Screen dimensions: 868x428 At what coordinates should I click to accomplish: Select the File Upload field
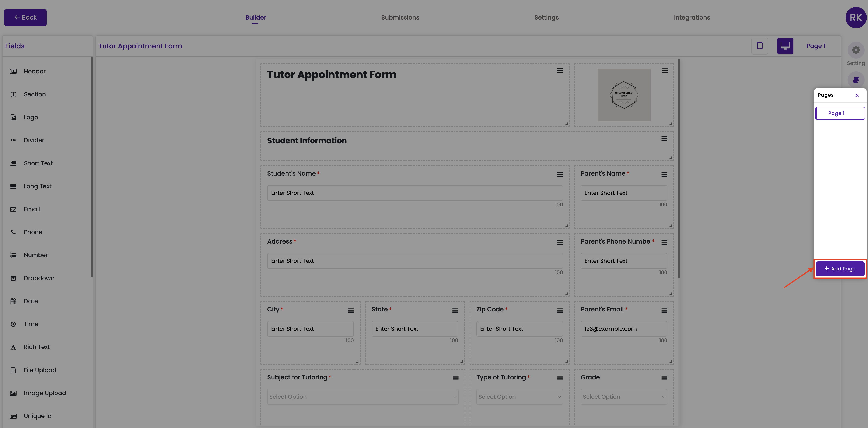pyautogui.click(x=40, y=370)
